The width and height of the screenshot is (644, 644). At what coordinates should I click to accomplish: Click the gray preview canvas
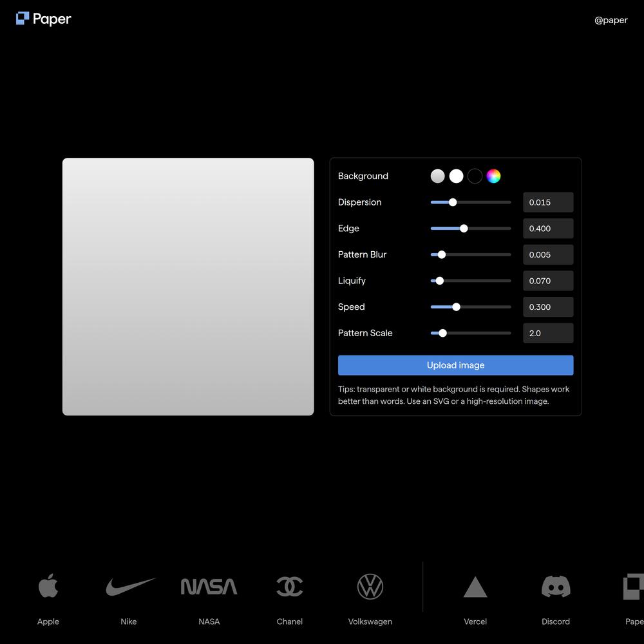[188, 287]
